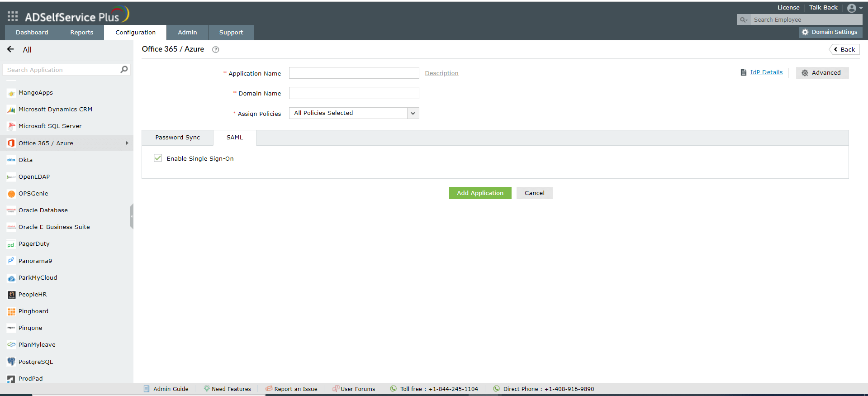
Task: Expand the Office 365 / Azure submenu arrow
Action: [127, 143]
